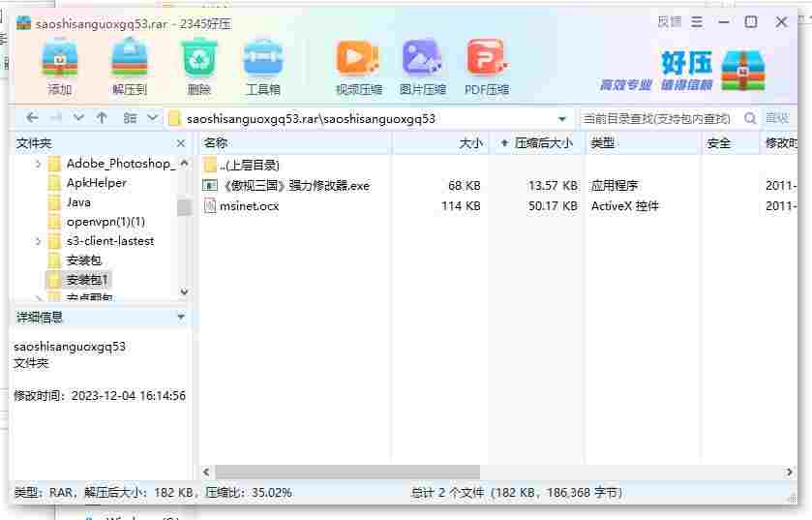Expand the s3-client-lastest tree node

click(x=38, y=241)
